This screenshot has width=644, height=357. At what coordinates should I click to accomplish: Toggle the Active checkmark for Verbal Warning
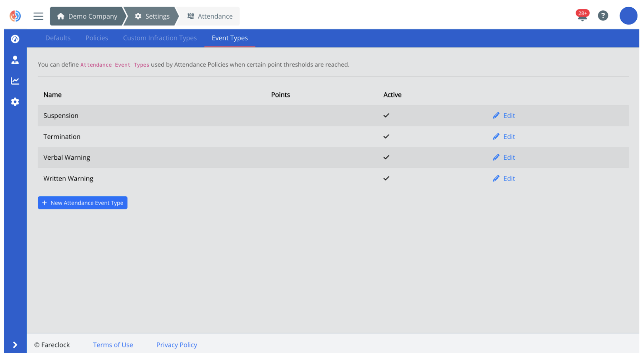pyautogui.click(x=386, y=157)
